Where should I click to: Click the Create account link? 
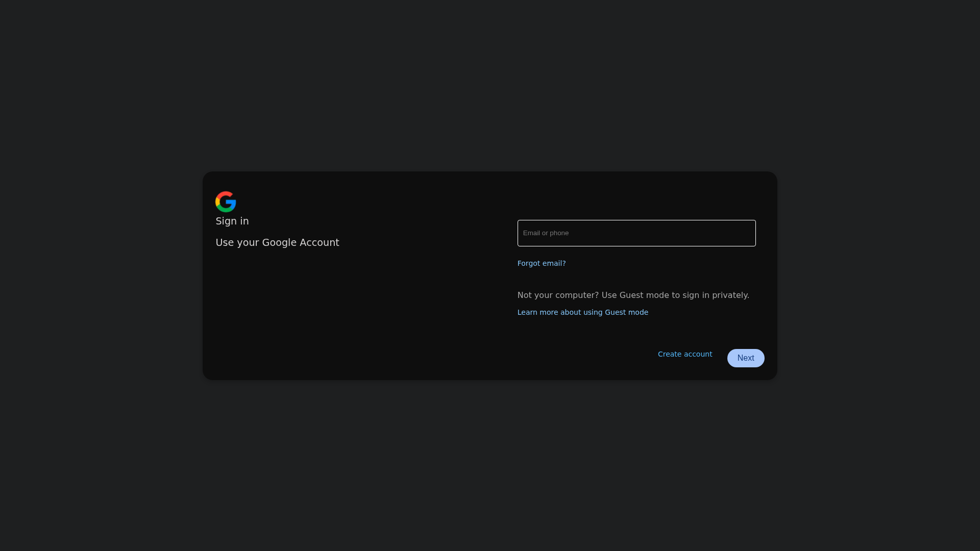685,354
